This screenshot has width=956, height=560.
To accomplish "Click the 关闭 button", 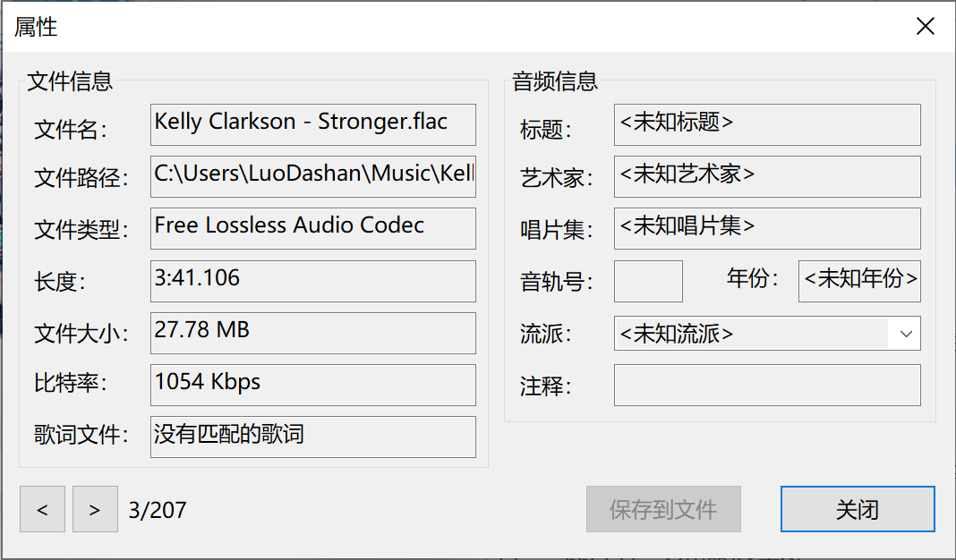I will 858,509.
